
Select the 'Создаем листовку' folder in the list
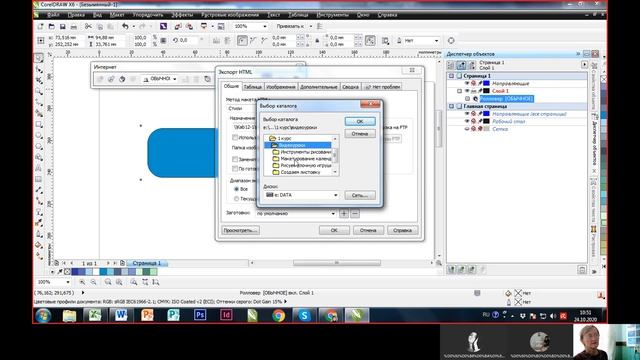tap(296, 172)
